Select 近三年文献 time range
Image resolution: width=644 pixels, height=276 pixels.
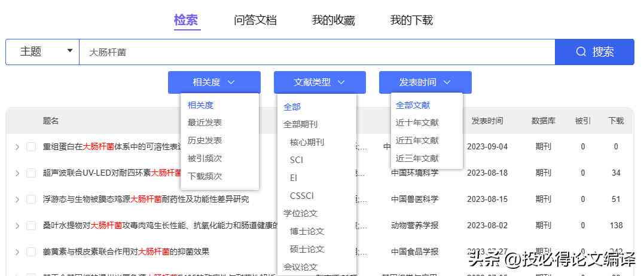(417, 158)
